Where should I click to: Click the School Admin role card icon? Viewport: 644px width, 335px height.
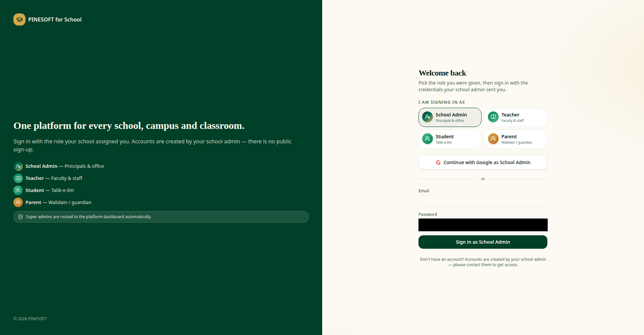pos(428,117)
